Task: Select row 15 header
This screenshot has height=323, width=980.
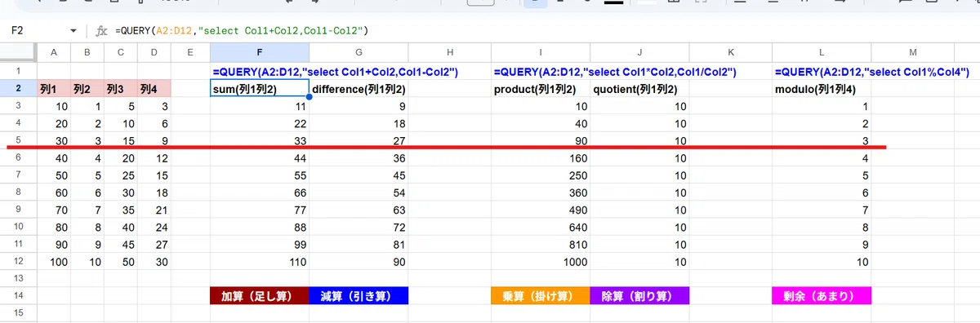Action: click(18, 312)
